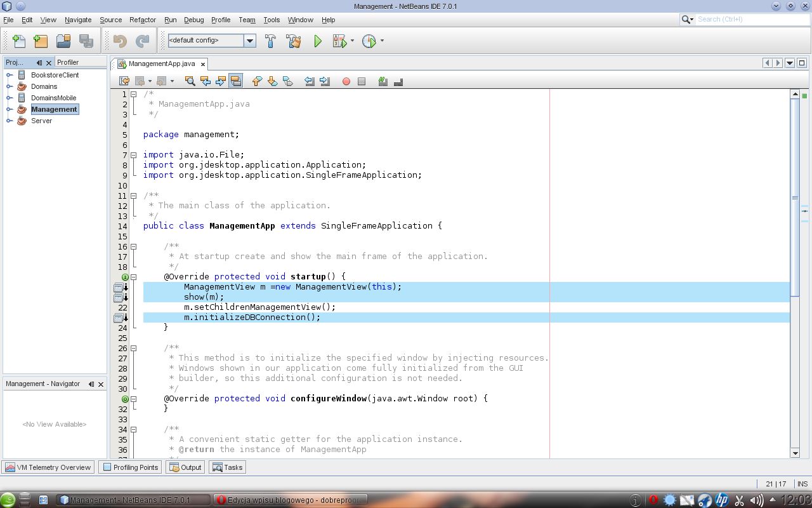This screenshot has height=508, width=812.
Task: Open the Save All icon
Action: (x=86, y=41)
